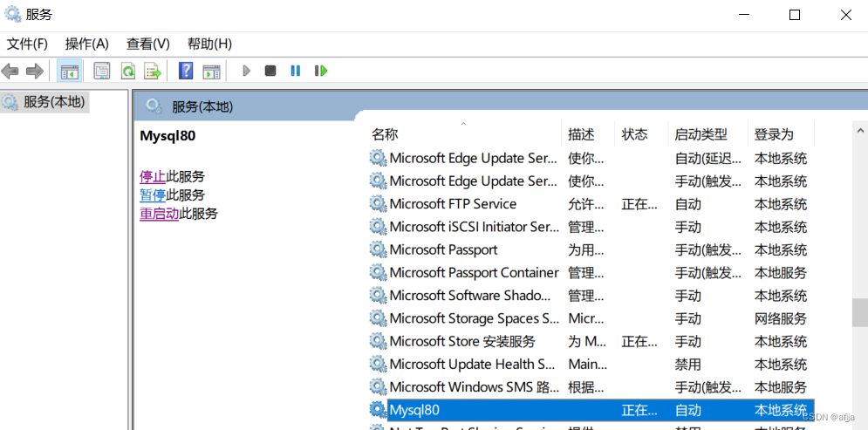
Task: Open the Help question mark icon
Action: [x=186, y=71]
